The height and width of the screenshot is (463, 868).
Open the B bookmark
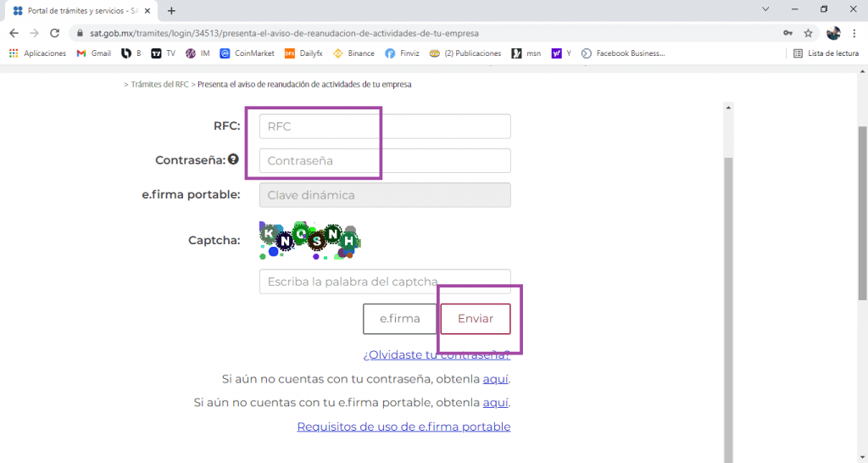click(x=131, y=53)
